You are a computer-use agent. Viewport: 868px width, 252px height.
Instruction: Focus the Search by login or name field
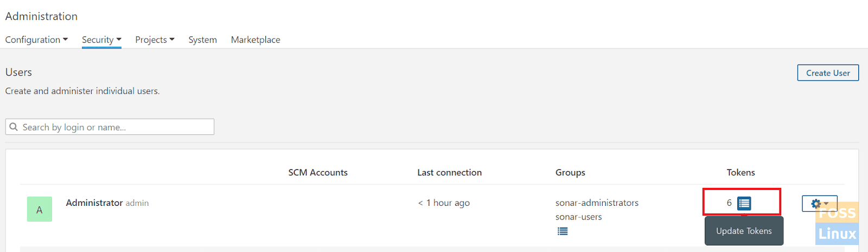coord(110,127)
